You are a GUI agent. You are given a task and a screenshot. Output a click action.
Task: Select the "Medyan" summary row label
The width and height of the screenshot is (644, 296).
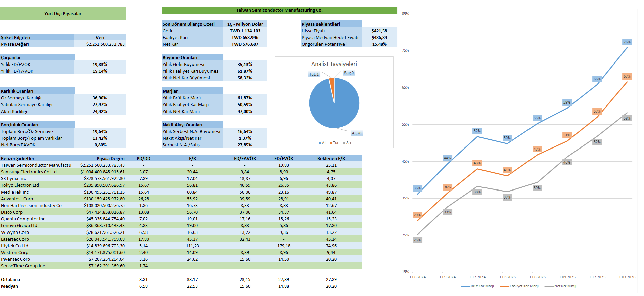point(9,286)
